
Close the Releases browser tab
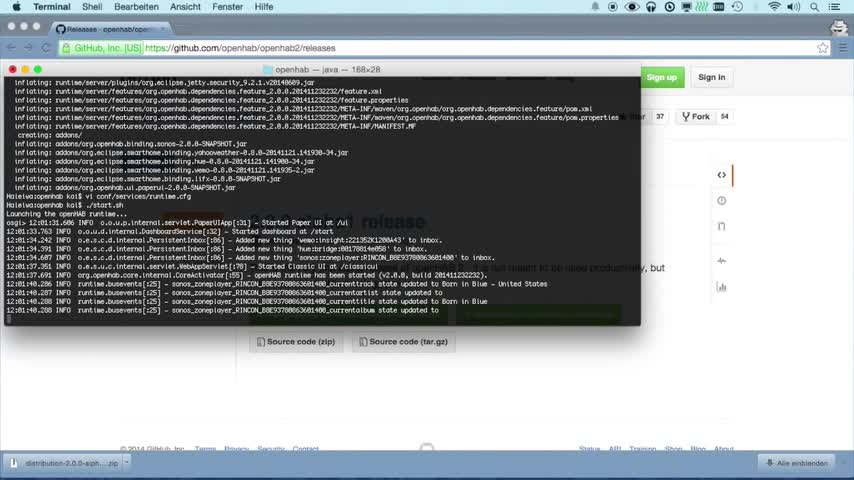pyautogui.click(x=163, y=29)
